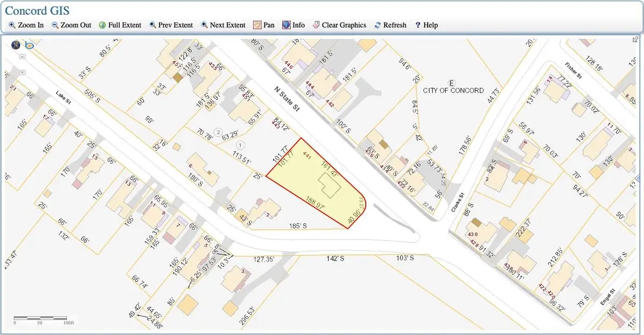644x335 pixels.
Task: Select the Zoom Out magnifier tool
Action: click(54, 25)
